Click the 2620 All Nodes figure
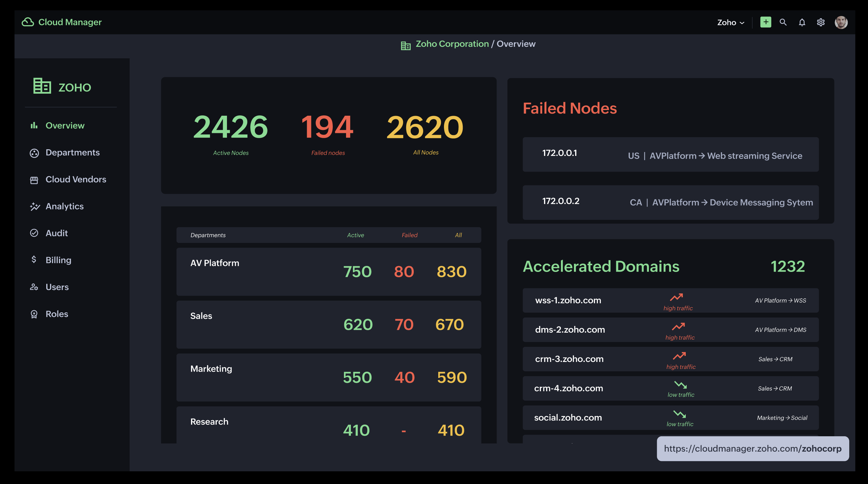The height and width of the screenshot is (484, 868). (425, 127)
